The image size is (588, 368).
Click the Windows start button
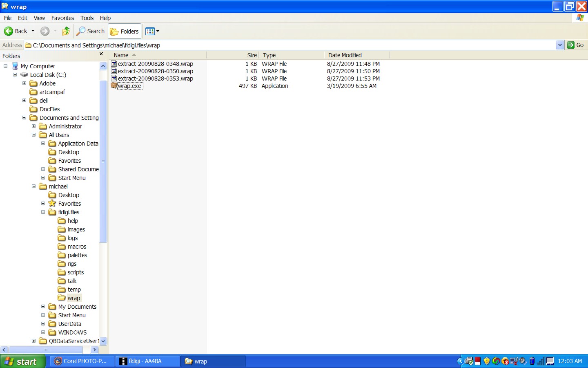22,361
